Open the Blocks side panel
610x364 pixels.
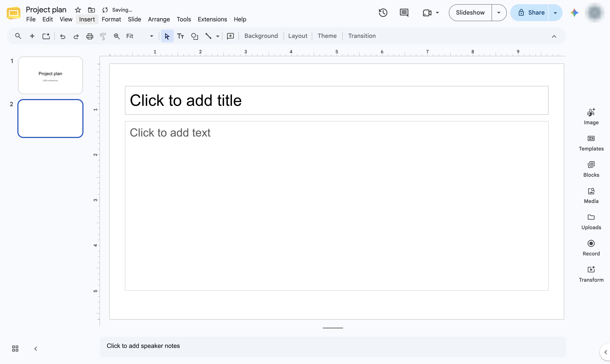(x=591, y=170)
